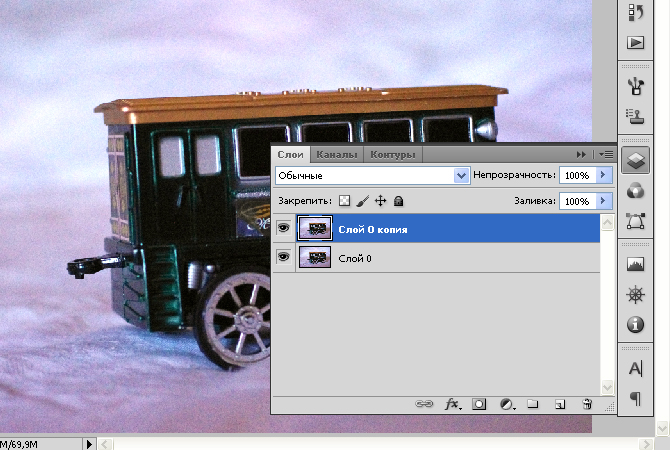The image size is (670, 450).
Task: Lock position move icon
Action: (x=380, y=201)
